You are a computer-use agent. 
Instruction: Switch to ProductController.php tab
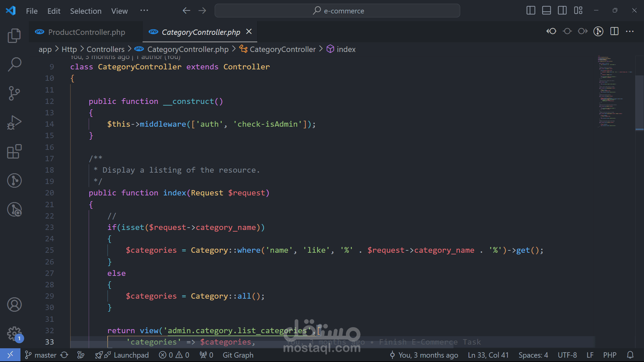(x=86, y=32)
